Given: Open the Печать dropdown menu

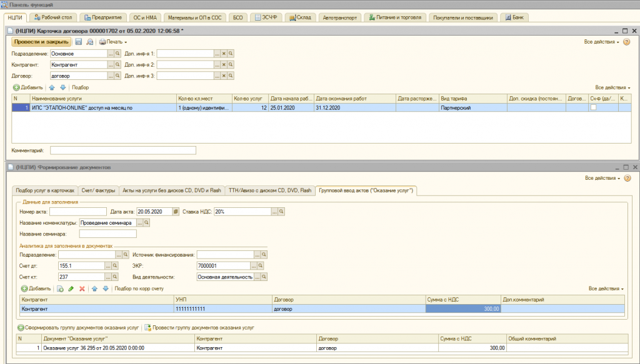Looking at the screenshot, I should (112, 42).
